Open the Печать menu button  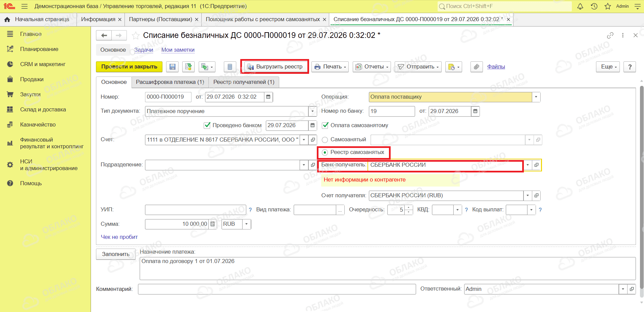coord(330,67)
